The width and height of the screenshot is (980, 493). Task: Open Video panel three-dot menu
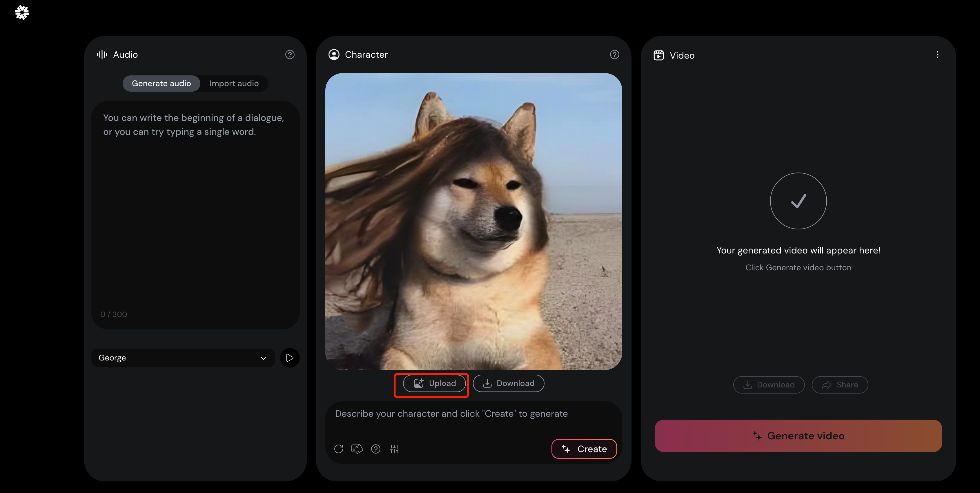937,55
